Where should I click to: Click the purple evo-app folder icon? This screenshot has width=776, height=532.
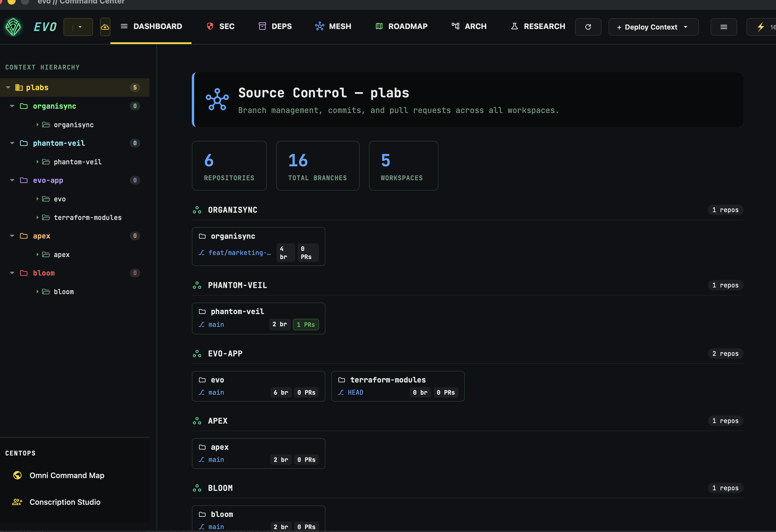click(24, 180)
